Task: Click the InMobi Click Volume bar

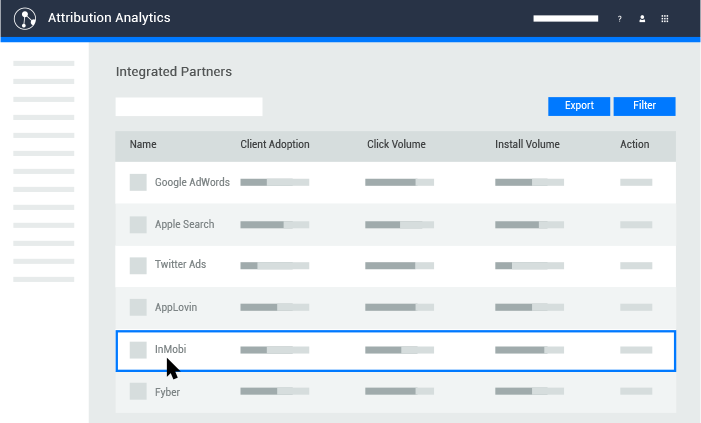Action: point(399,350)
